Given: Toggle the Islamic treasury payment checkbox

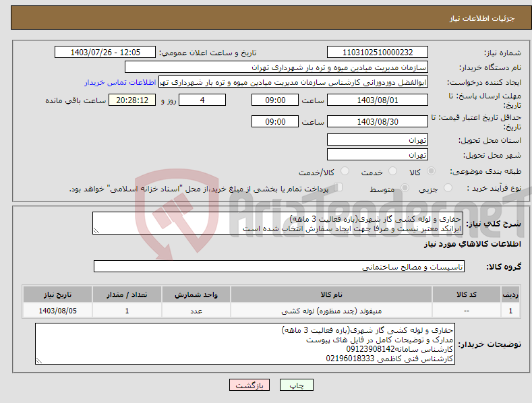Looking at the screenshot, I should click(x=338, y=187).
